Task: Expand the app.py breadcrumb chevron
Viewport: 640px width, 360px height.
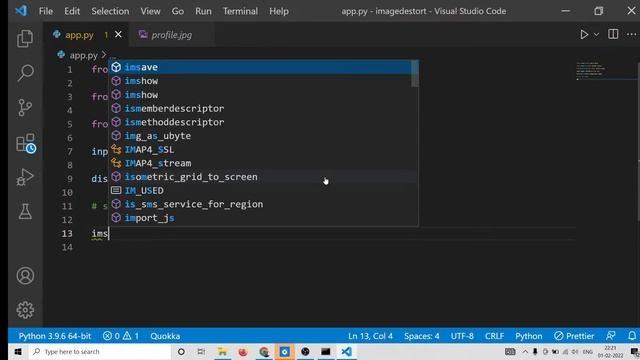Action: tap(104, 55)
